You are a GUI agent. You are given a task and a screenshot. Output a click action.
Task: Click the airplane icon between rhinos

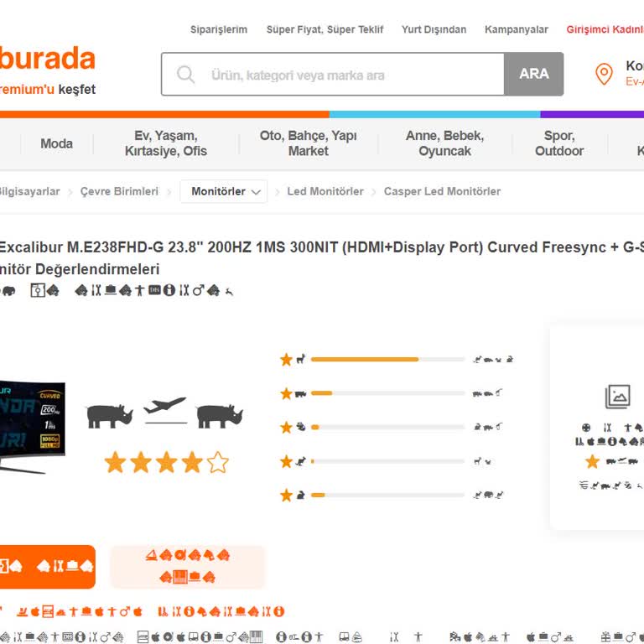pyautogui.click(x=165, y=410)
